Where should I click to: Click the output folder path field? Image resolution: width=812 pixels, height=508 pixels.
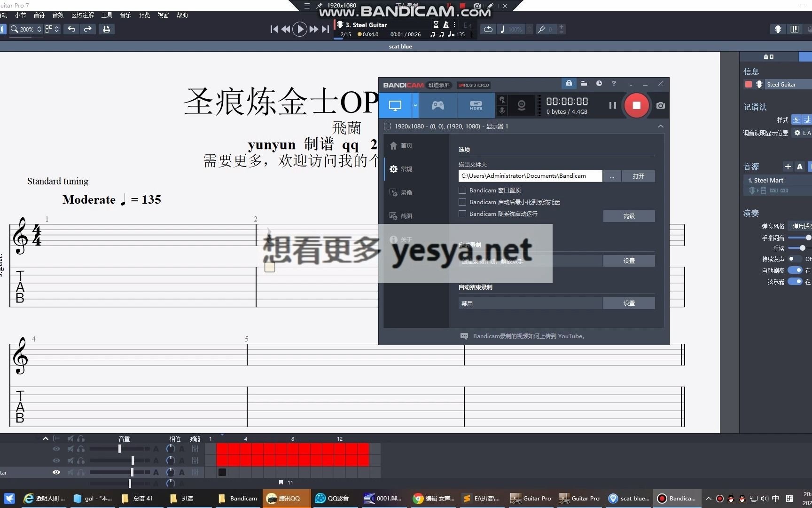530,176
